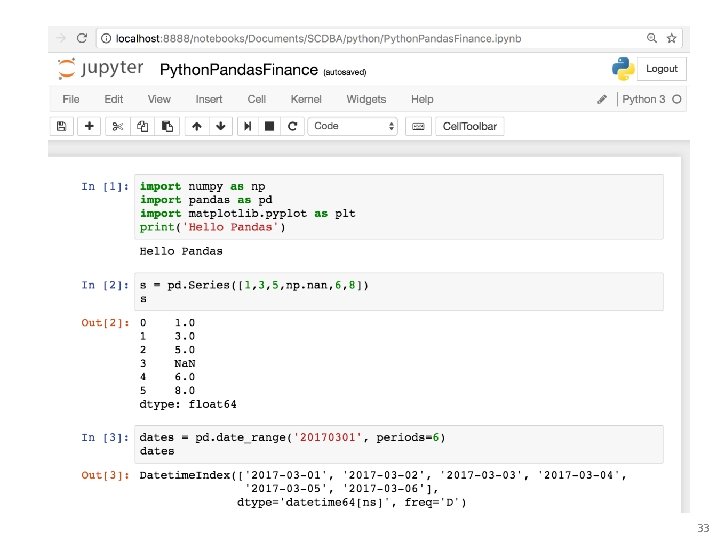Click the Jupyter logo

click(101, 68)
